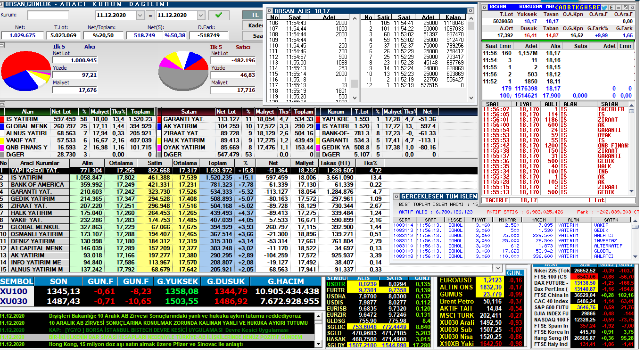Click inside the Kurum input field
The image size is (644, 362).
48,15
